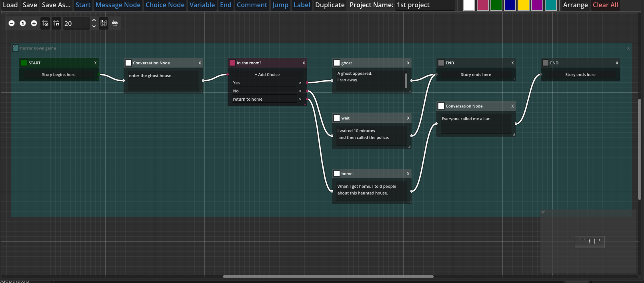Toggle grid snapping magnet icon
Image resolution: width=644 pixels, height=283 pixels.
[56, 23]
